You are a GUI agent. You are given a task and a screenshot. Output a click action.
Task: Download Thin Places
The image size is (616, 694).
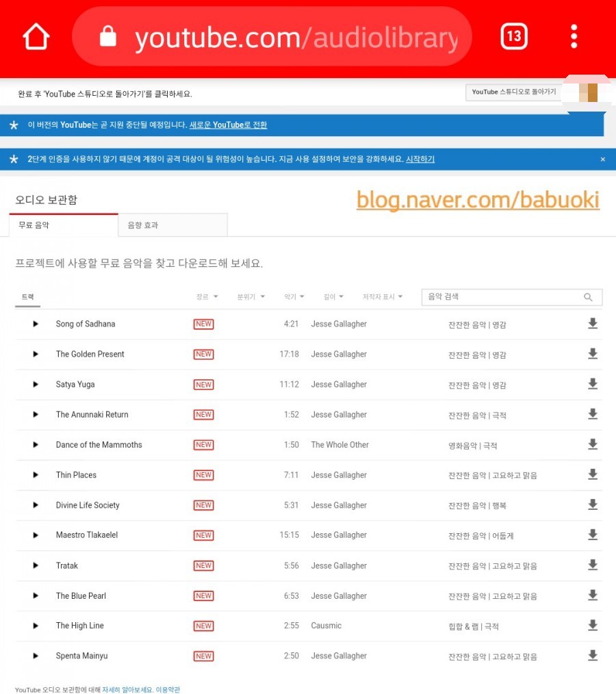tap(593, 474)
